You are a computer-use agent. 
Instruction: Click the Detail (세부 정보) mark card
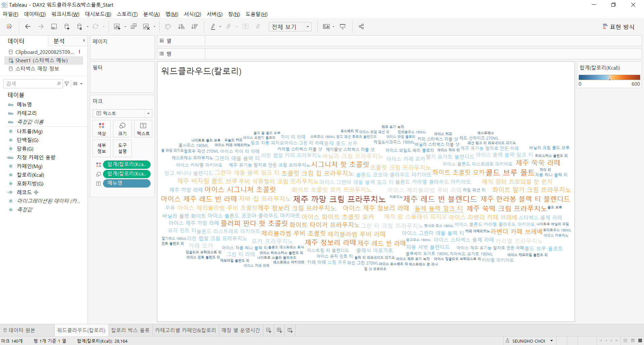[x=102, y=148]
